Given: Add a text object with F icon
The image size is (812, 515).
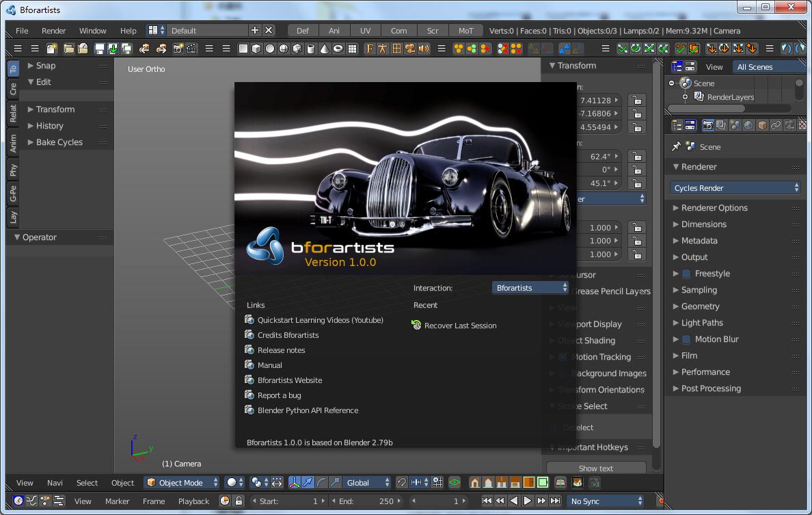Looking at the screenshot, I should [x=369, y=49].
